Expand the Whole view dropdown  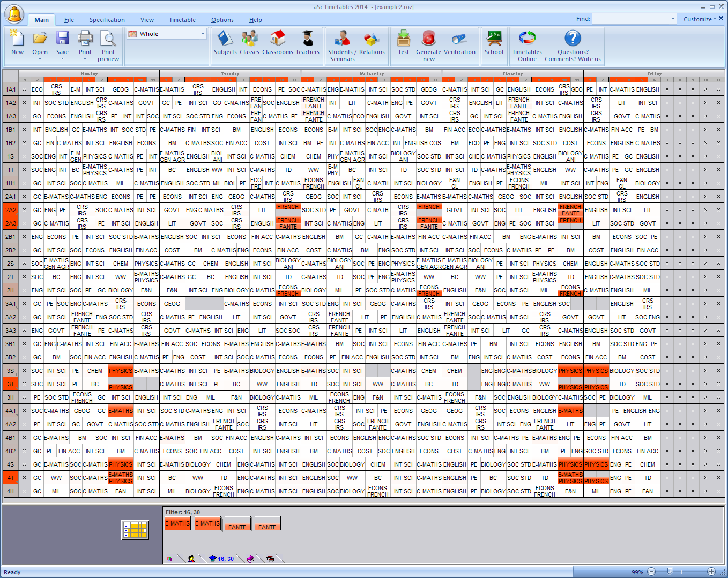click(x=203, y=34)
